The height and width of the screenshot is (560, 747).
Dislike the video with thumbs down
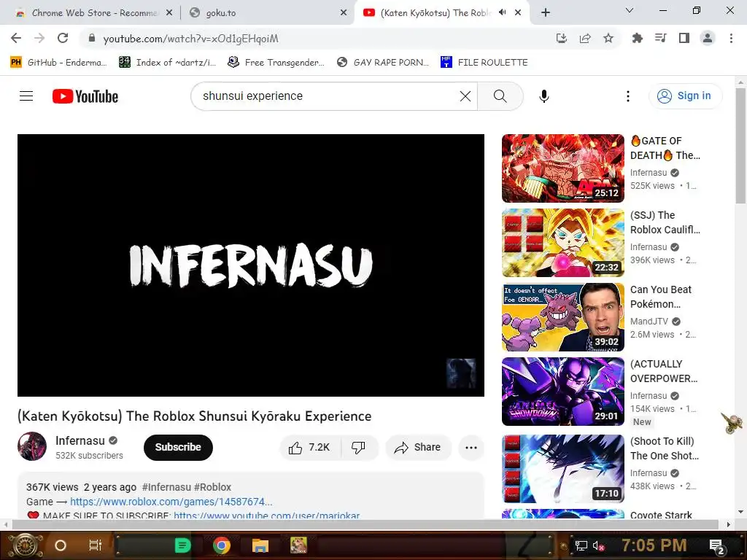(358, 447)
